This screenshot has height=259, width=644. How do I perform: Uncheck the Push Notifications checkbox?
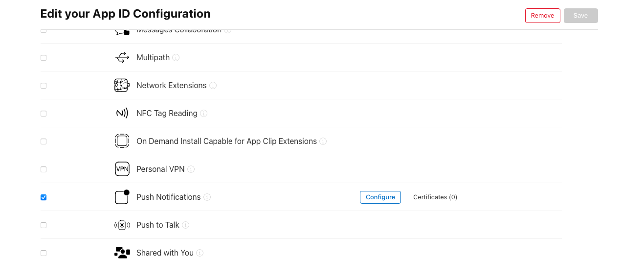point(44,197)
